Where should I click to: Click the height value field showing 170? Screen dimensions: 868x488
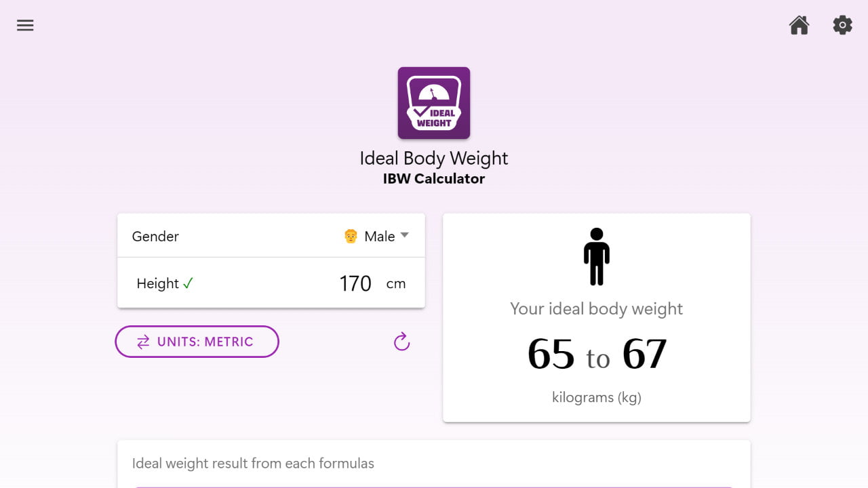click(355, 283)
